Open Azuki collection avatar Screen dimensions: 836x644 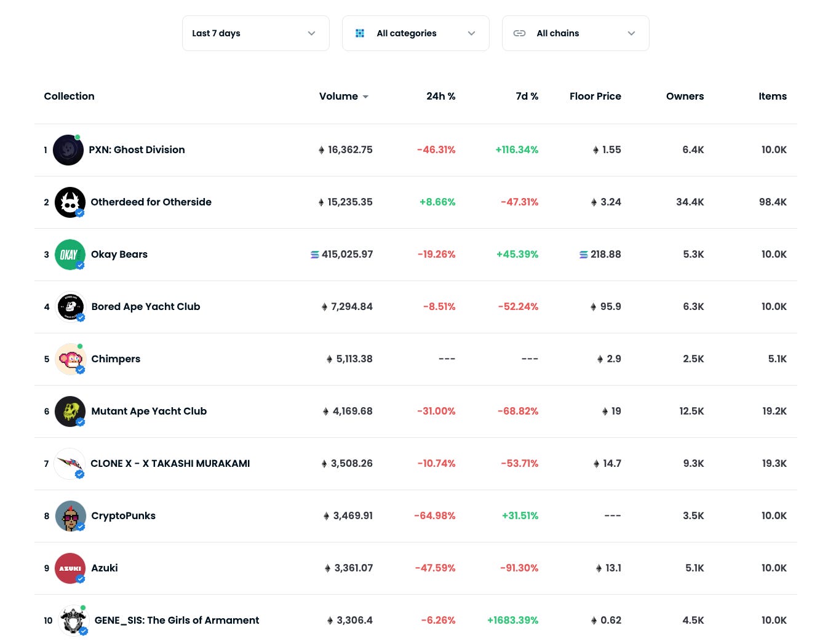coord(70,568)
